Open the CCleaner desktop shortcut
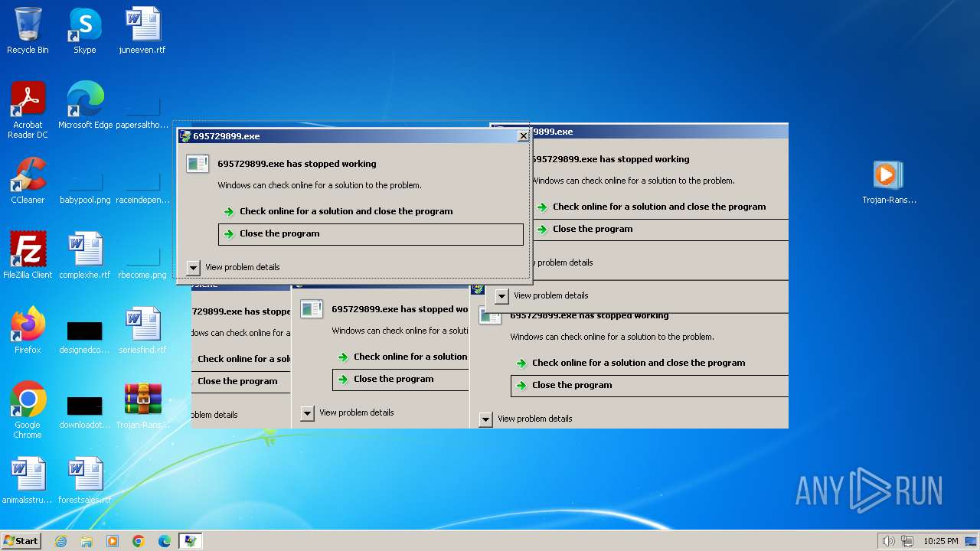Viewport: 980px width, 551px height. (28, 181)
